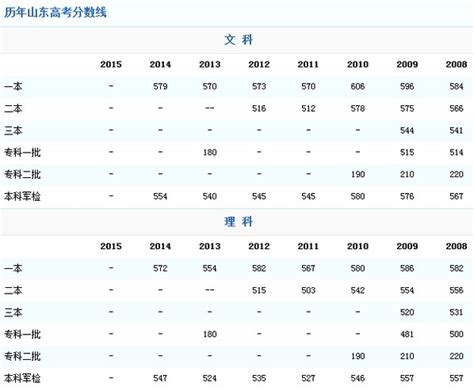Select the 三本 row label in 文科 table
This screenshot has height=390, width=474.
pyautogui.click(x=13, y=130)
